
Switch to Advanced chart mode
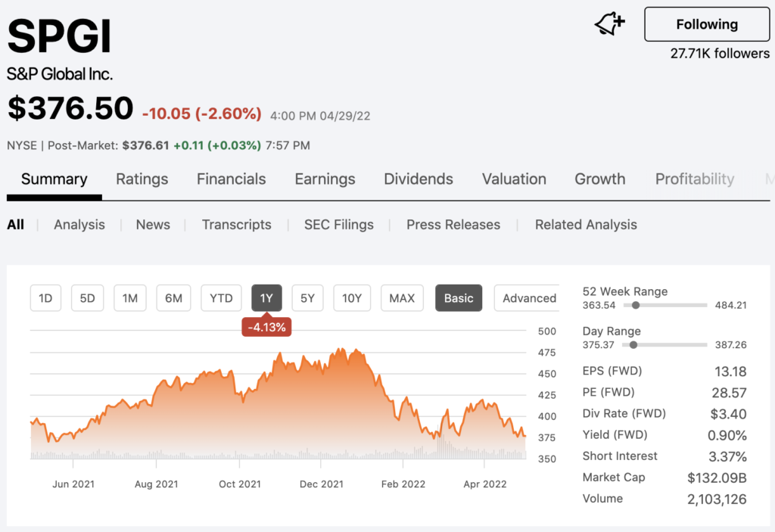click(x=528, y=298)
